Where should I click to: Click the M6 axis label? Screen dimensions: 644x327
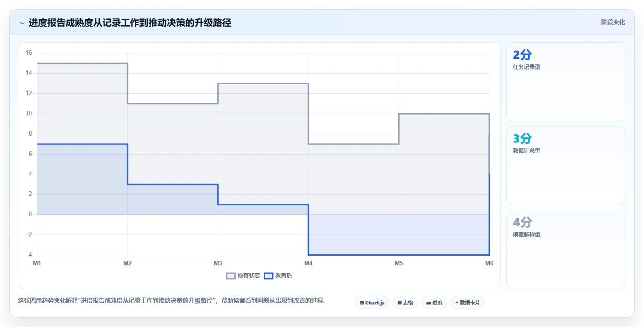tap(489, 264)
